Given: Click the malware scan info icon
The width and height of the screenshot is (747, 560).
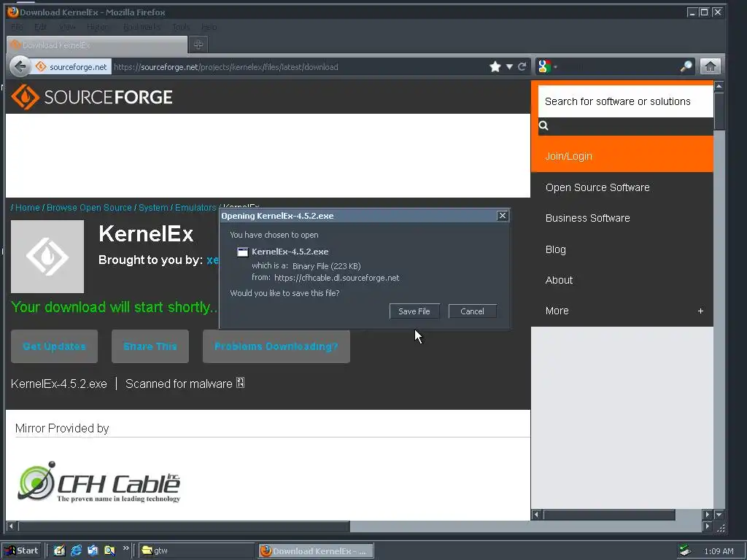Looking at the screenshot, I should [x=241, y=383].
